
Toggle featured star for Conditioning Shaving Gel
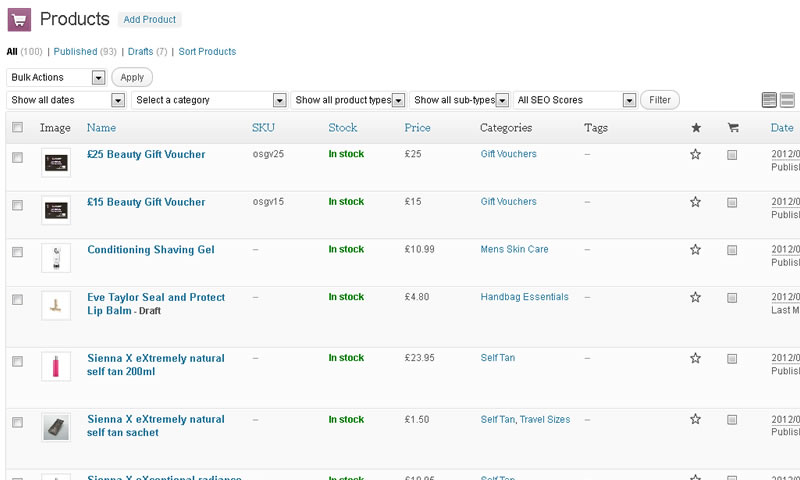[696, 250]
